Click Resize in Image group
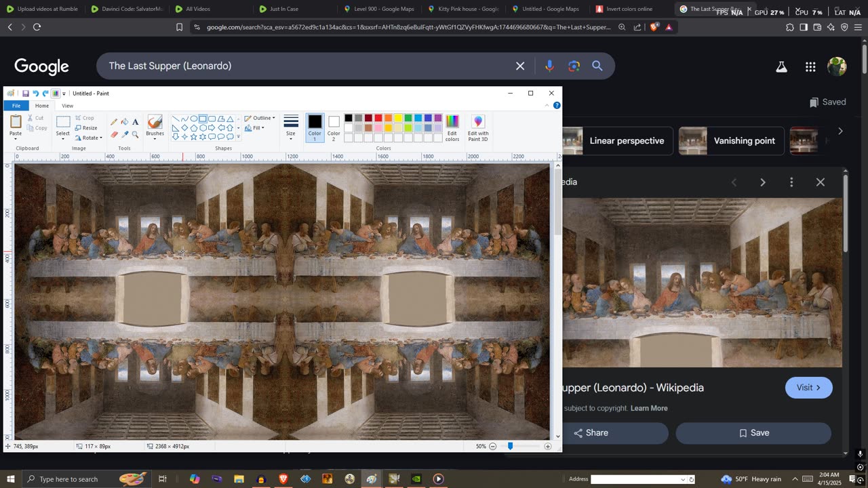 (x=86, y=127)
